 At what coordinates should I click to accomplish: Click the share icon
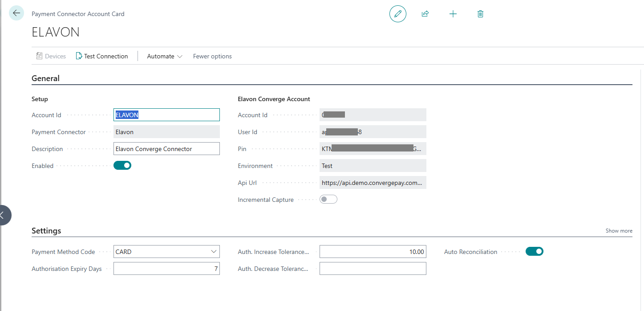point(425,14)
